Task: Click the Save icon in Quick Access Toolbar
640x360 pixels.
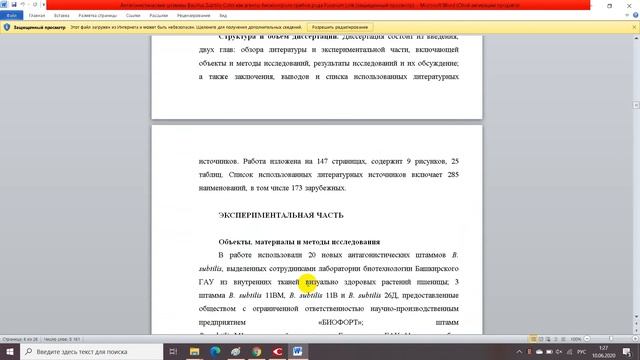Action: [14, 4]
